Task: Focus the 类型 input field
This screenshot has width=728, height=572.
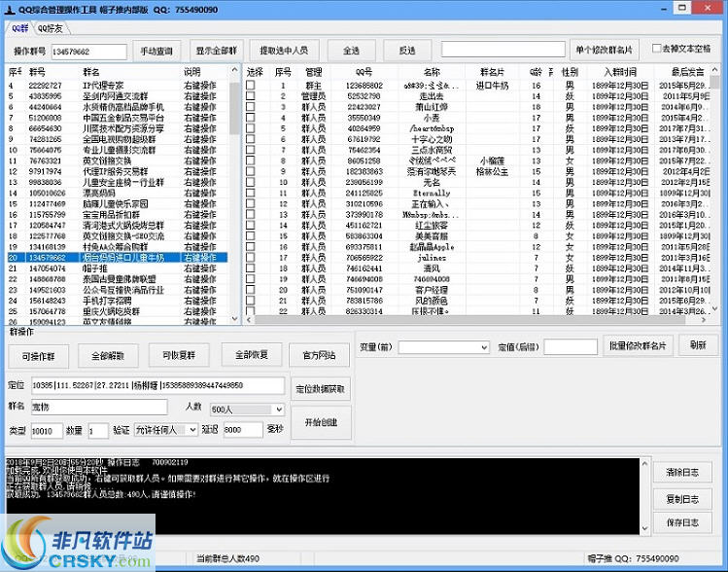Action: coord(47,431)
